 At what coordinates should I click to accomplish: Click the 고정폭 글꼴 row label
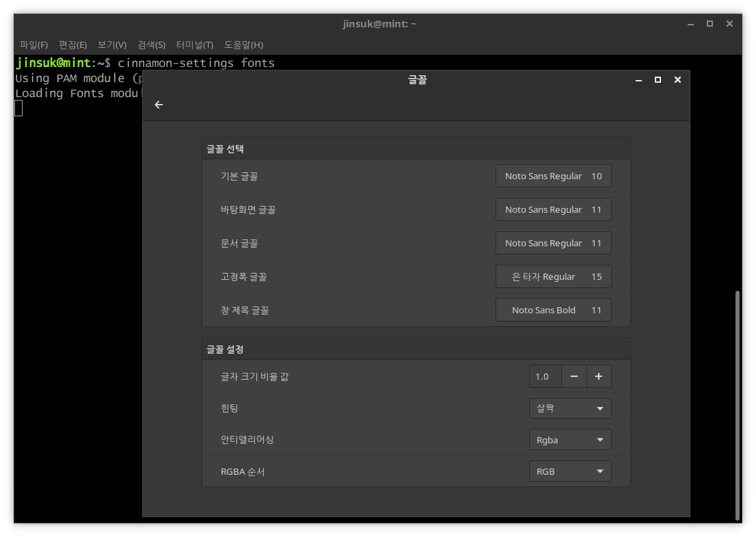click(x=244, y=276)
